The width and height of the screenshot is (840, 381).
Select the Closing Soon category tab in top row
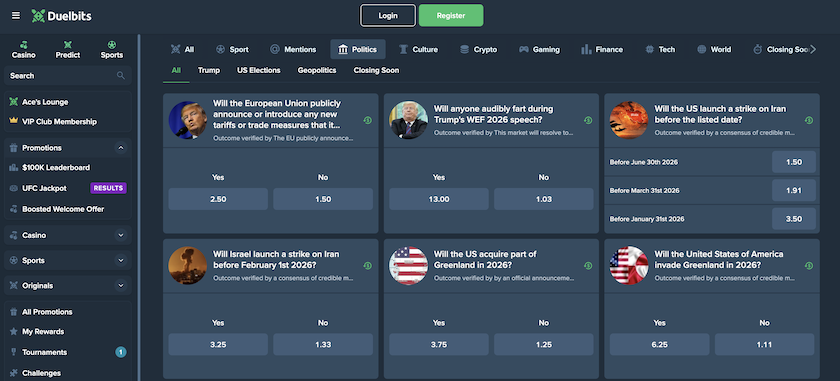781,49
